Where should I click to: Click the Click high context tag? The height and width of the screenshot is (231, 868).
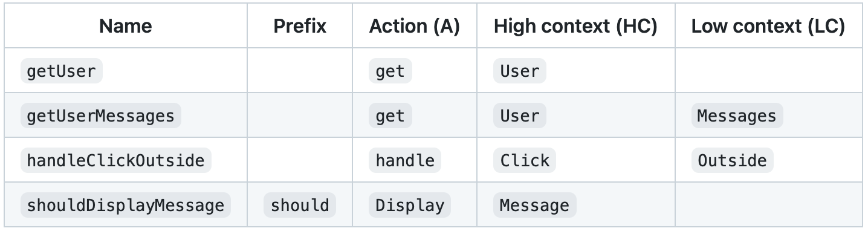(525, 160)
